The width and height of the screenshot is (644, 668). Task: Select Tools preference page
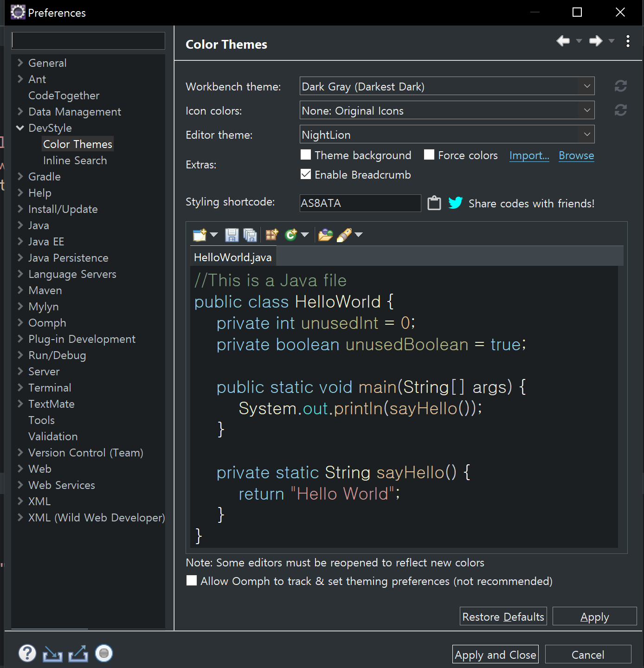[x=41, y=420]
